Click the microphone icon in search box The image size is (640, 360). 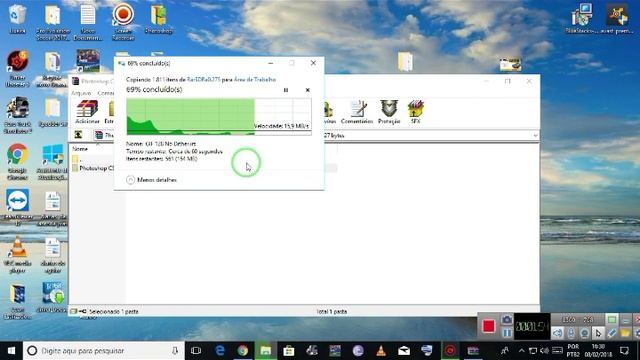coord(175,351)
